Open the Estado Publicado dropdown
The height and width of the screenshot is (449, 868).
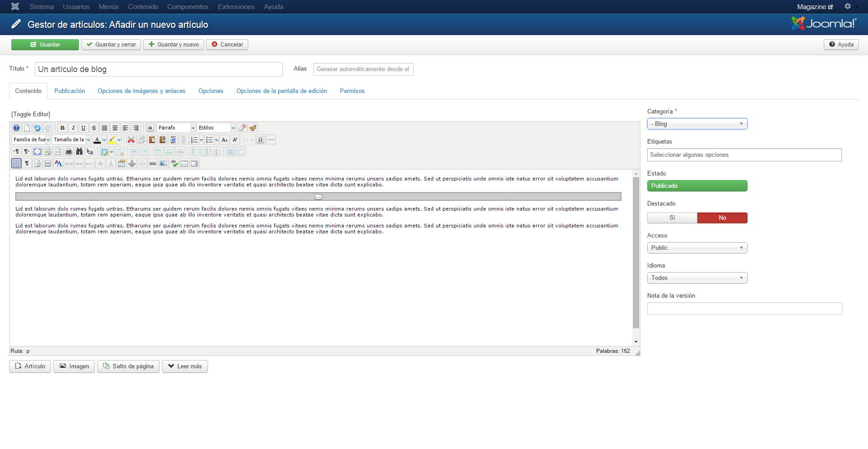coord(697,186)
